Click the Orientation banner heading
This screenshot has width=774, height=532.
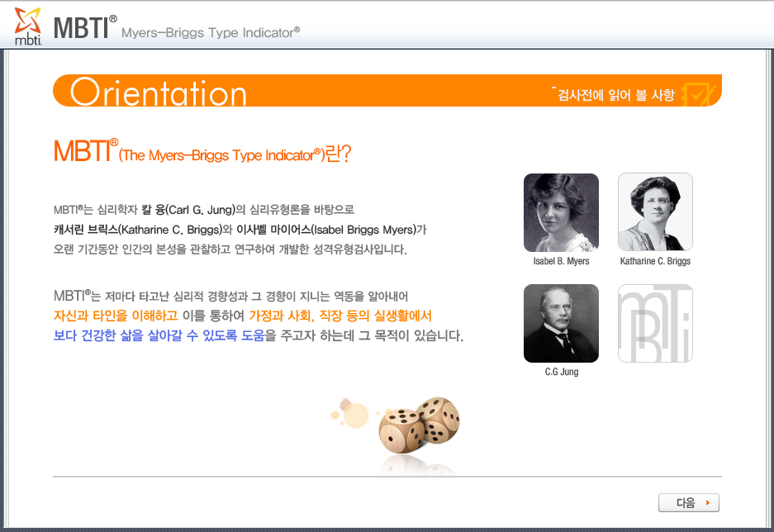pos(159,93)
